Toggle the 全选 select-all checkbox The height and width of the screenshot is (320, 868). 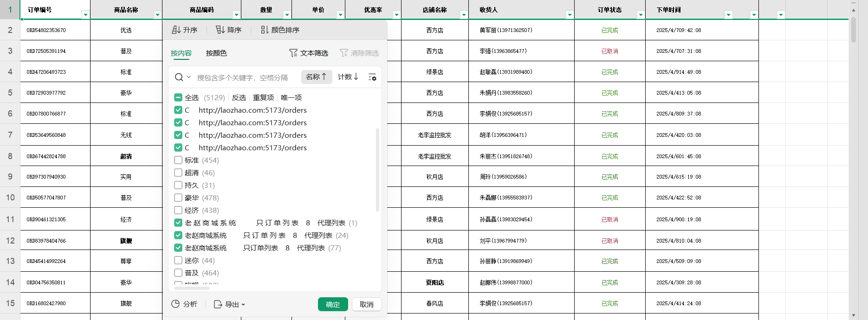[178, 97]
